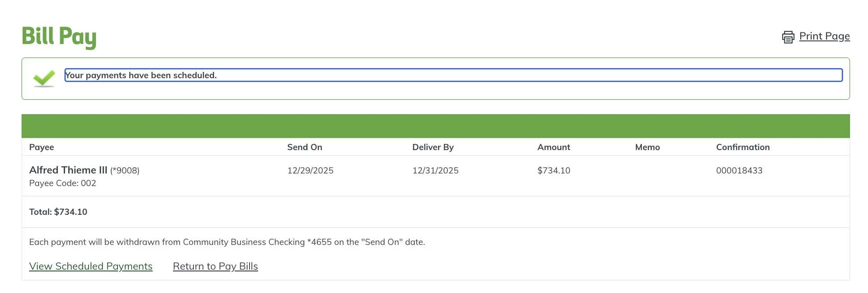Click the printer icon
Screen dimensions: 868x293
(x=788, y=37)
